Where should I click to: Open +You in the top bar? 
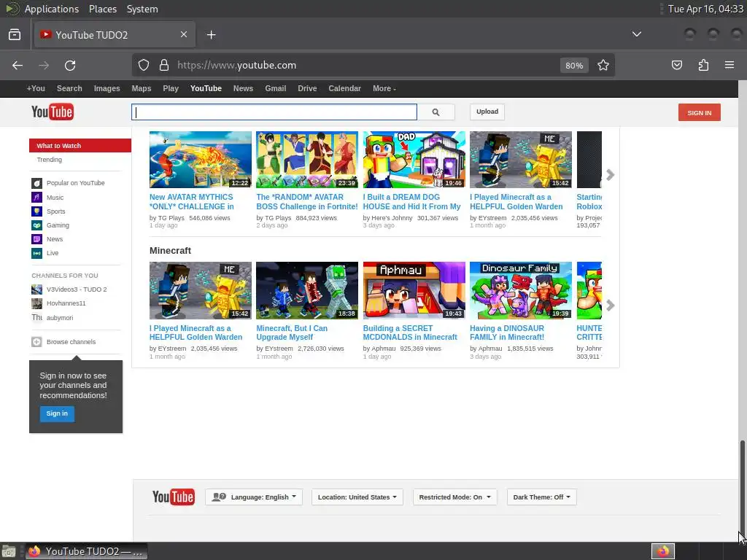click(x=36, y=88)
